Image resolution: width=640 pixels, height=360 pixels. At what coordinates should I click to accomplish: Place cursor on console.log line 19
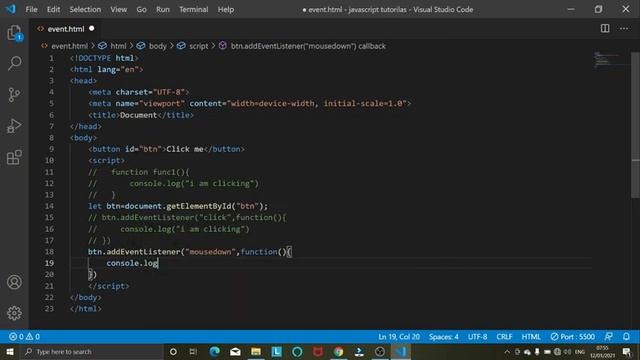coord(132,263)
